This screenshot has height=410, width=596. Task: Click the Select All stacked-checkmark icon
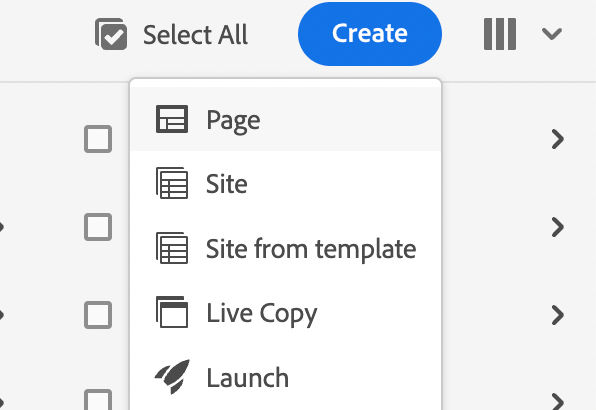(111, 34)
